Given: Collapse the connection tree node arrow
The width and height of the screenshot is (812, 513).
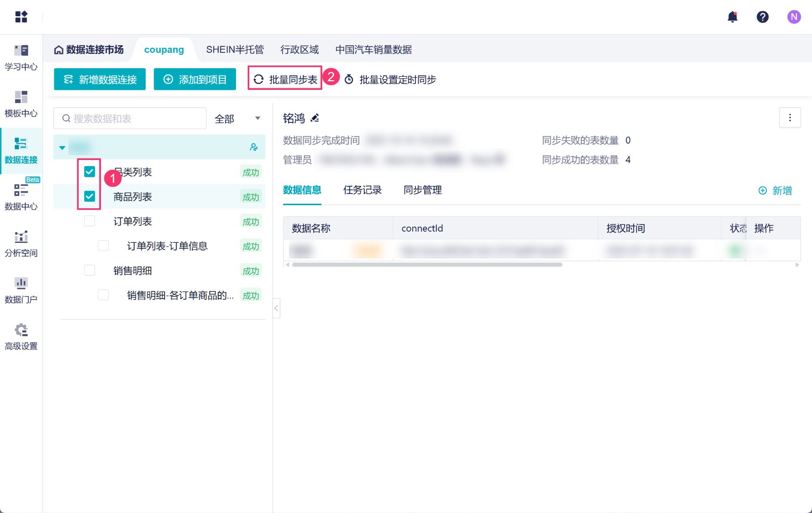Looking at the screenshot, I should [x=62, y=148].
